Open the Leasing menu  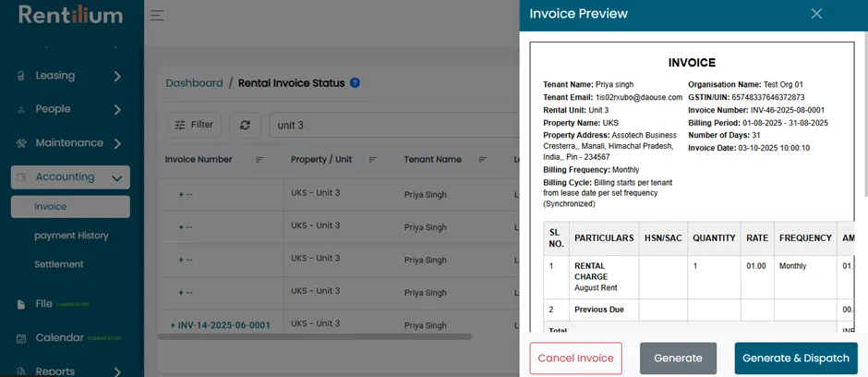coord(70,76)
